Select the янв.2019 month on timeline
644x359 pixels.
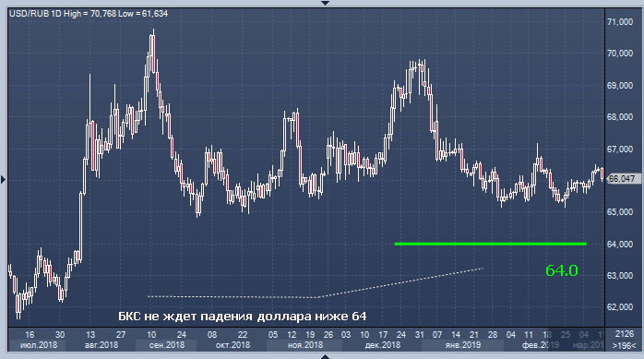coord(463,345)
